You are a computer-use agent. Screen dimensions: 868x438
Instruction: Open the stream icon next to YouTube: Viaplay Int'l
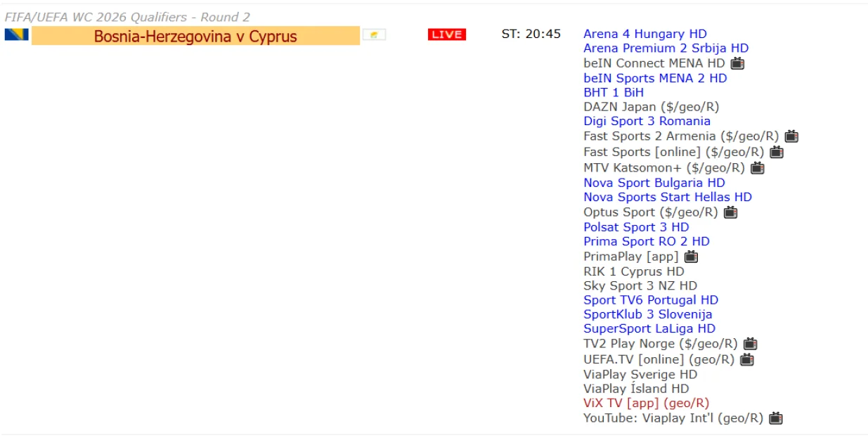775,417
